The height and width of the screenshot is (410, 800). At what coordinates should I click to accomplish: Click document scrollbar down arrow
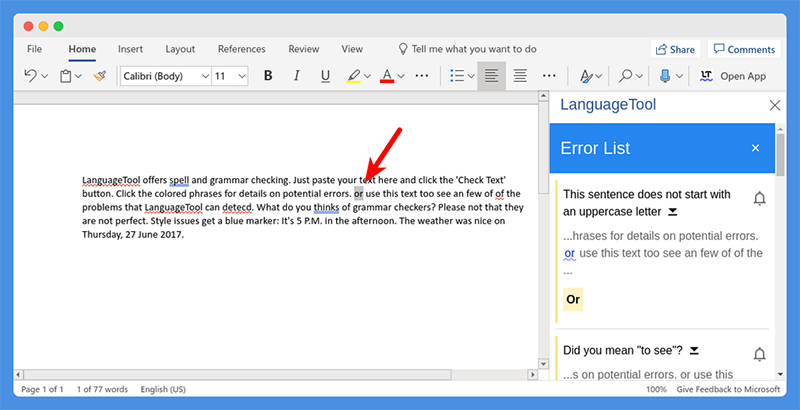(x=543, y=364)
